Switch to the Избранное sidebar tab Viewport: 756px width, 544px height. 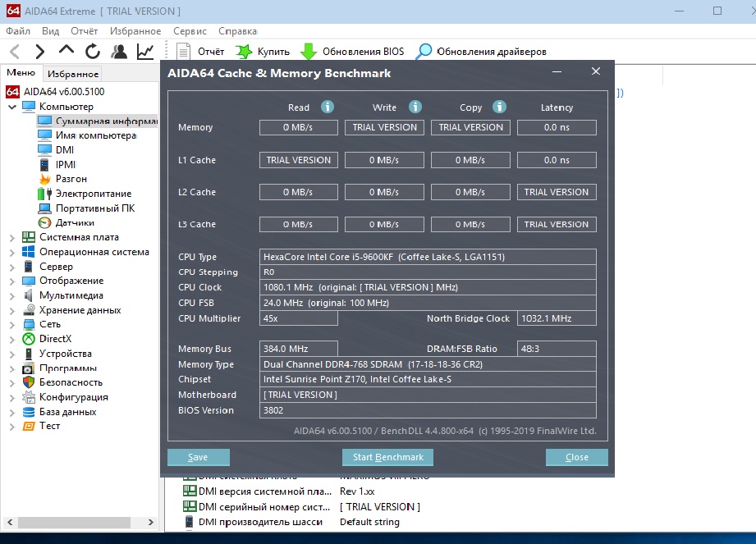[73, 74]
